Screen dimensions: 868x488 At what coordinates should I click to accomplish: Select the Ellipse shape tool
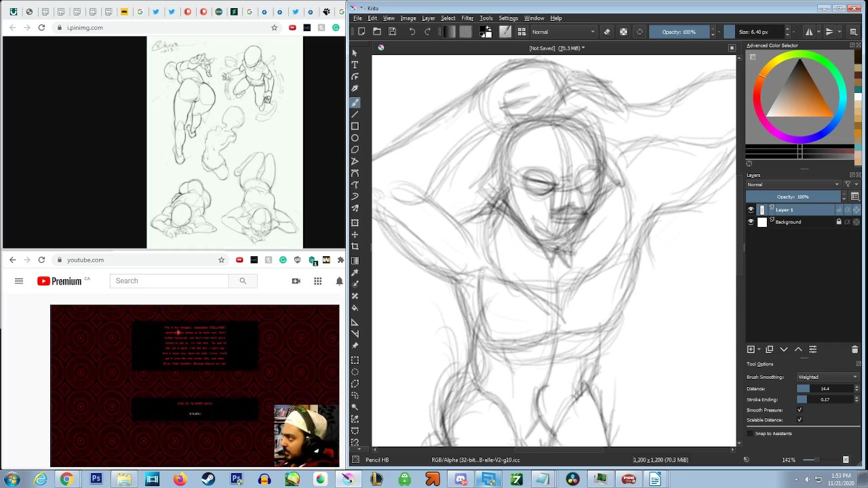click(x=355, y=138)
